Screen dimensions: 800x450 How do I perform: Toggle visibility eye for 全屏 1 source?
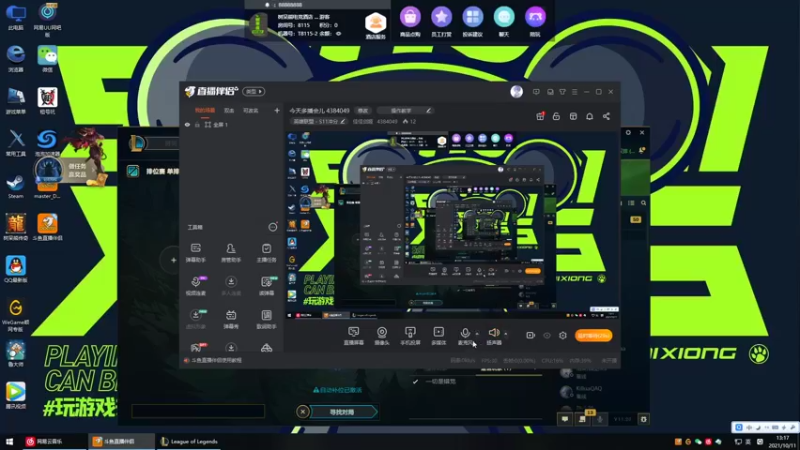(187, 124)
